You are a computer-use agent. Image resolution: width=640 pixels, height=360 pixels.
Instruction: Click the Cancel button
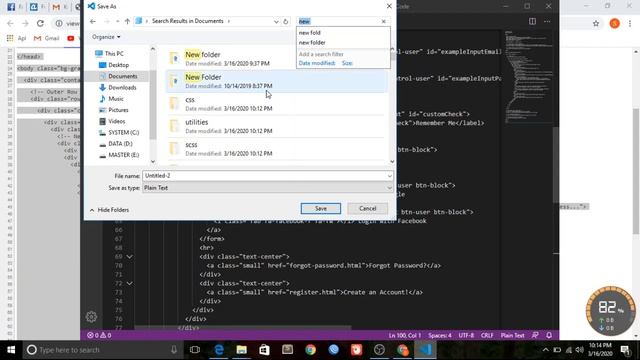pyautogui.click(x=367, y=209)
